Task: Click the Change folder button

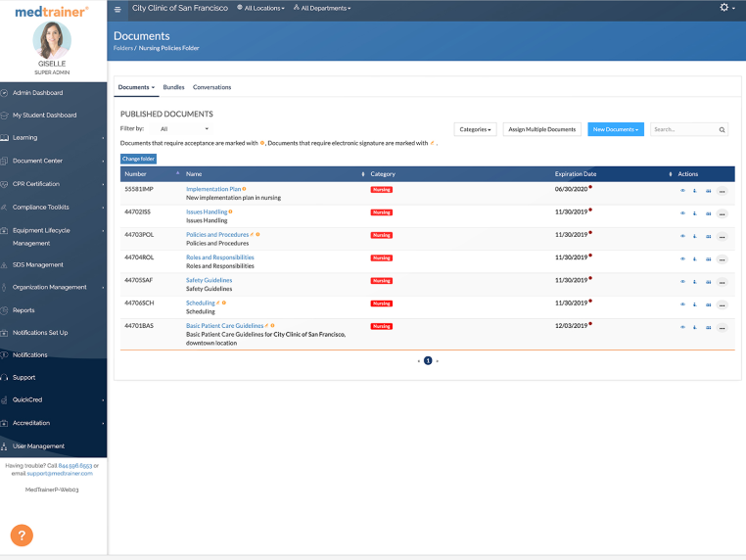Action: [x=138, y=159]
